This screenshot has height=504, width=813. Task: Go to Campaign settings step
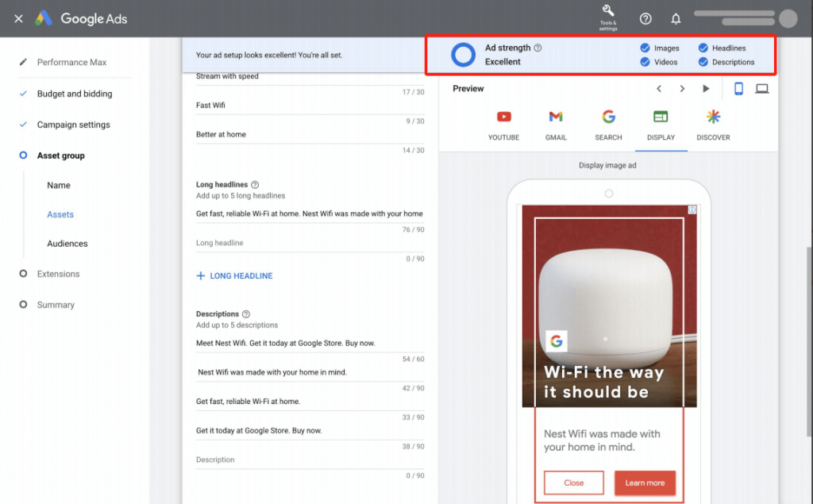(74, 125)
